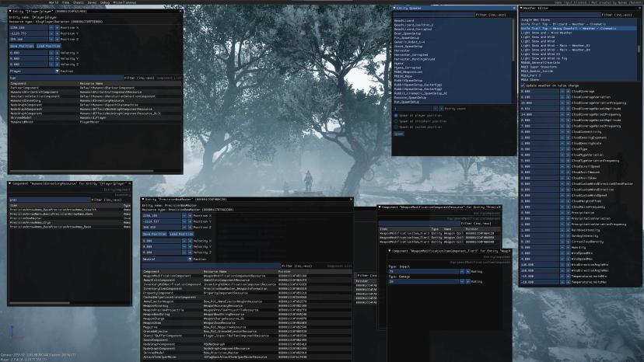Image resolution: width=644 pixels, height=362 pixels.
Task: Click the Player Position X value field
Action: coord(28,27)
